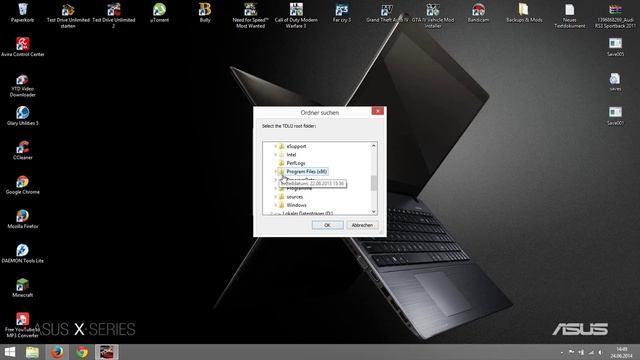Close the Ordner suchen dialog
640x360 pixels.
coord(378,111)
